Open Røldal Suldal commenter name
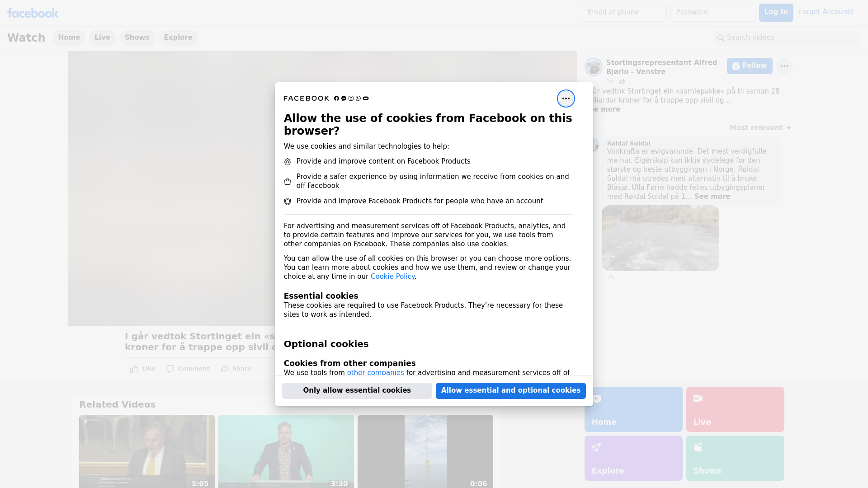 pyautogui.click(x=628, y=144)
